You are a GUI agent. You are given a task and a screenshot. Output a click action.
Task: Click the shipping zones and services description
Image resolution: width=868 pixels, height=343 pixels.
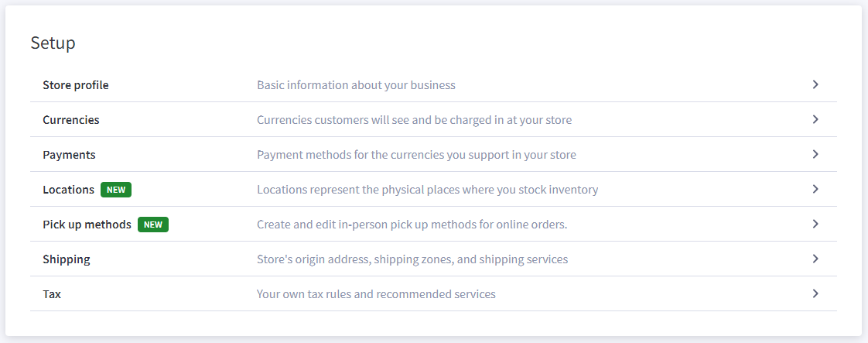pos(412,259)
